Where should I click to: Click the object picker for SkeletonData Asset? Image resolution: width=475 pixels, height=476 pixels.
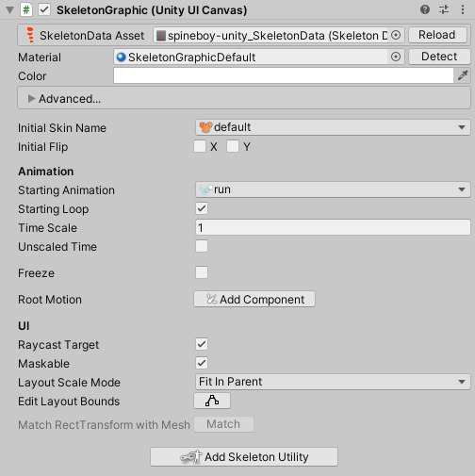click(x=396, y=35)
